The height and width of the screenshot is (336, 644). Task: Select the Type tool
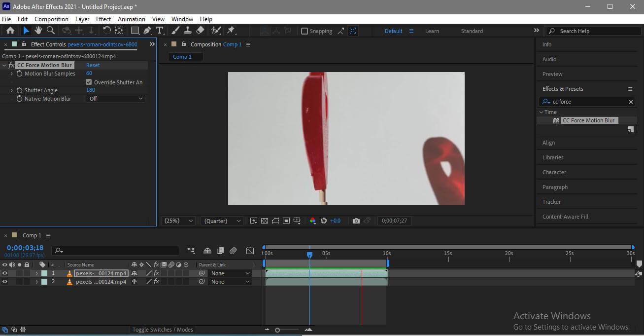pyautogui.click(x=160, y=31)
